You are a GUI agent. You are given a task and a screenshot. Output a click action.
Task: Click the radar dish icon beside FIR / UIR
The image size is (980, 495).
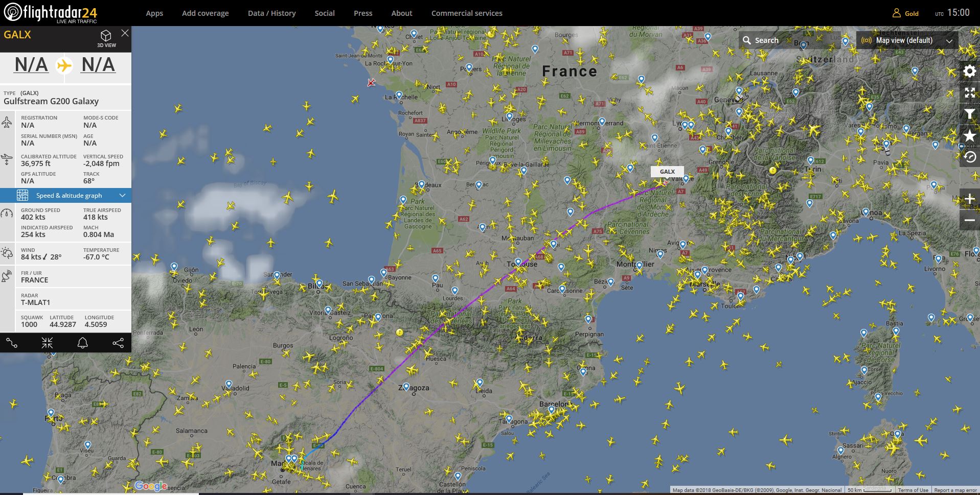pos(7,276)
